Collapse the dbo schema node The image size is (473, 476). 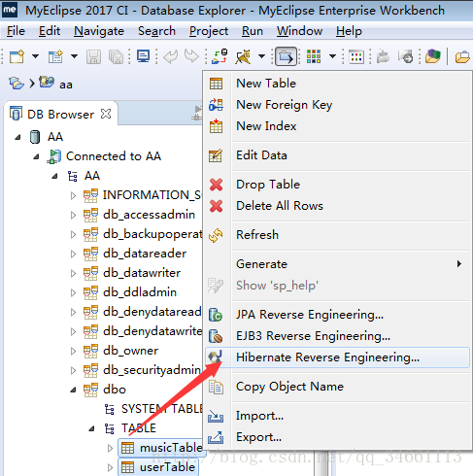[73, 390]
